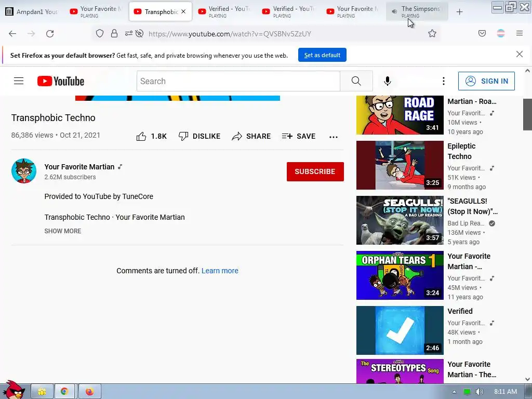
Task: Dismiss the default browser notification bar
Action: [x=519, y=54]
